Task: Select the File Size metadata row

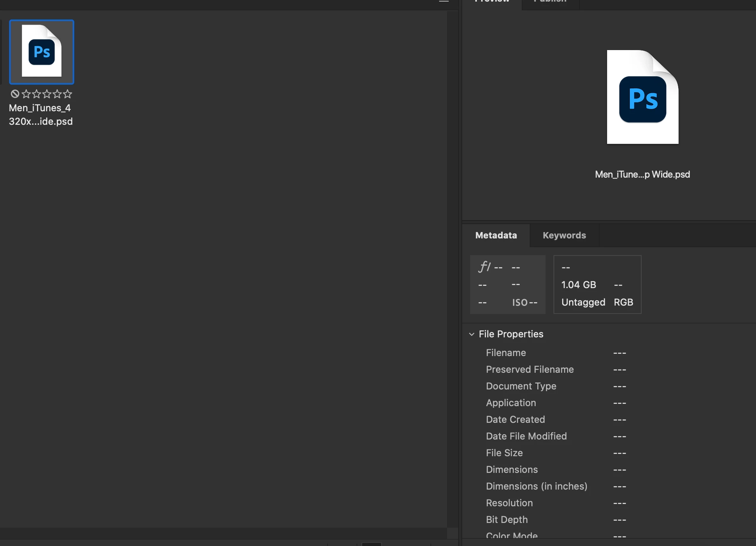Action: [x=609, y=453]
